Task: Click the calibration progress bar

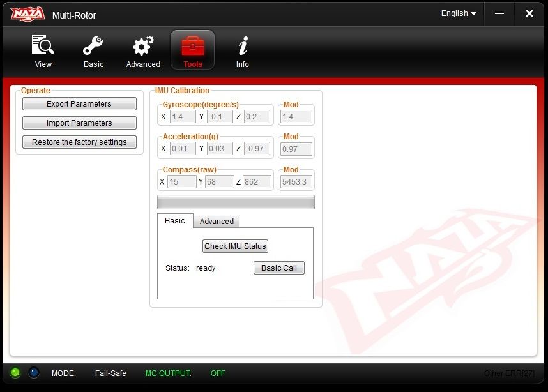Action: [x=236, y=202]
